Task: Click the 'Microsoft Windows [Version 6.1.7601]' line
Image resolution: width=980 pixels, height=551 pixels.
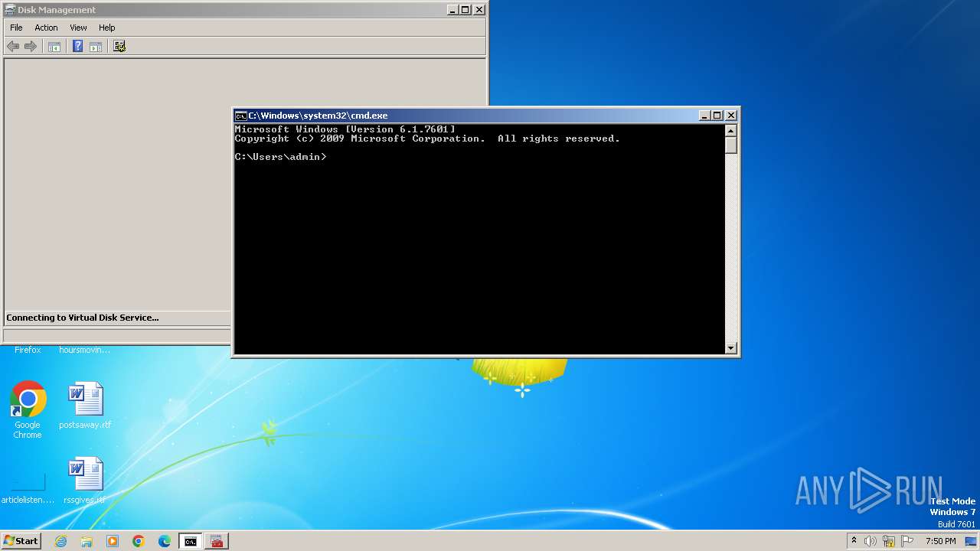Action: point(345,129)
